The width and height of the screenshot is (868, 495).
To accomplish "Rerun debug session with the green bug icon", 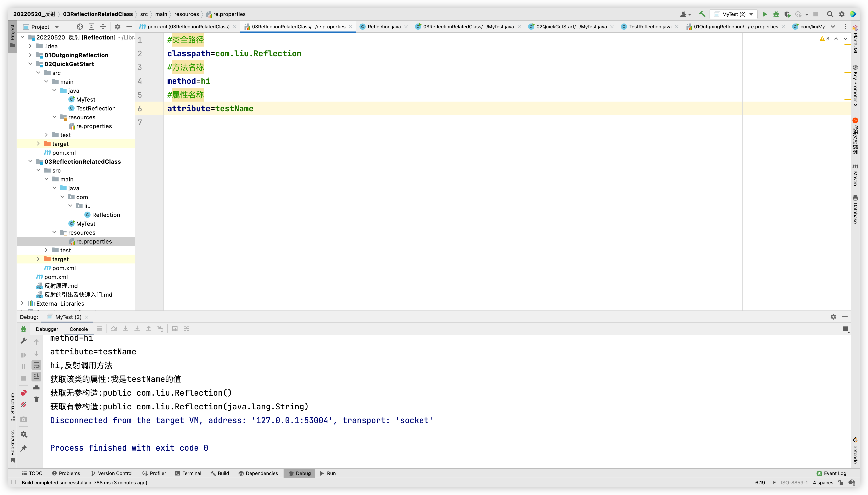I will (x=24, y=329).
